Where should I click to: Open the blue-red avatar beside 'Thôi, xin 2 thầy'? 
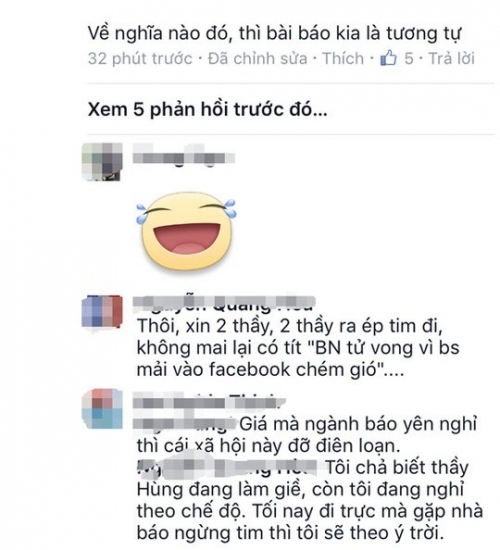pyautogui.click(x=102, y=312)
